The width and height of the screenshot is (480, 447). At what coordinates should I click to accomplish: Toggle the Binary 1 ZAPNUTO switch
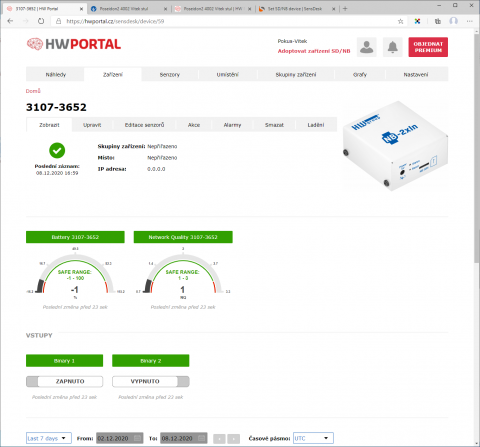[x=64, y=381]
